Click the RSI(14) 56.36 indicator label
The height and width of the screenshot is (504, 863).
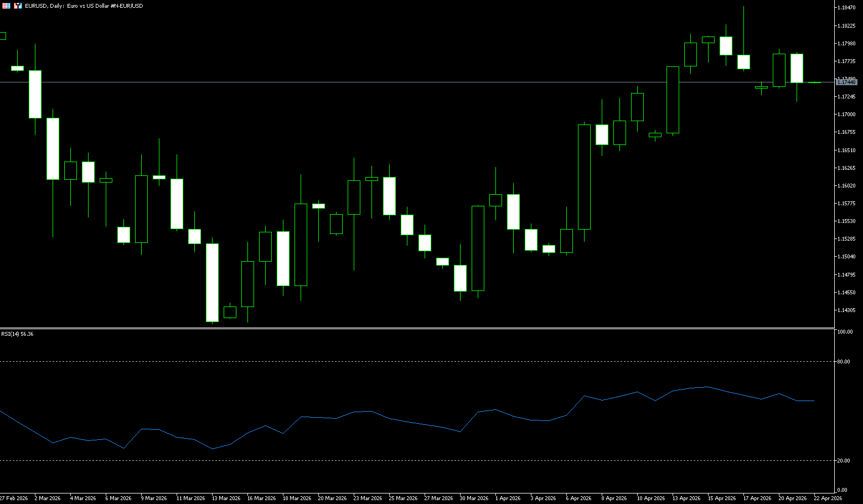click(x=17, y=334)
